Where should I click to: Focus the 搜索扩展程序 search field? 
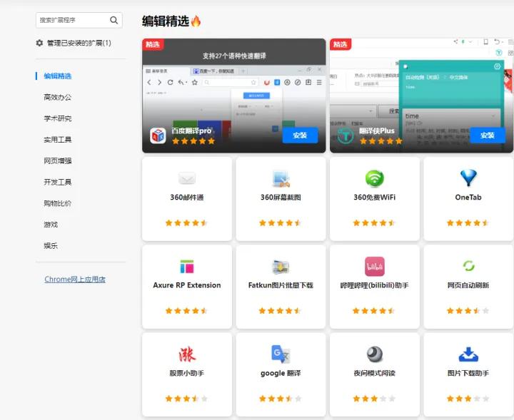(71, 20)
